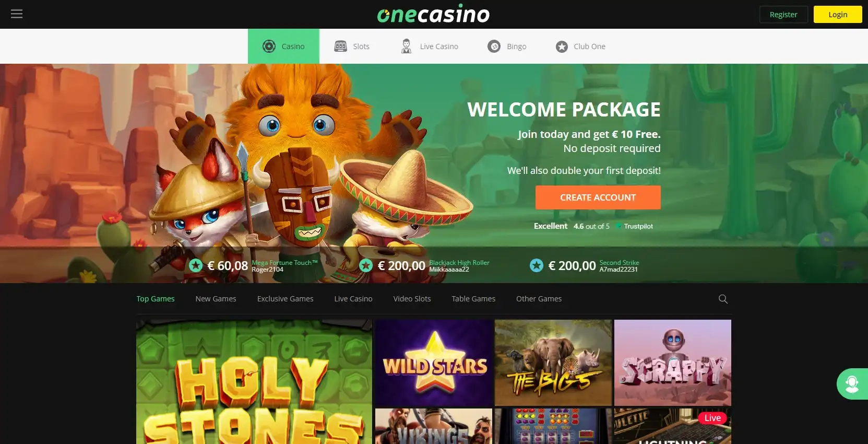Click the Bingo ball icon
Screen dimensions: 868x444
[x=494, y=46]
